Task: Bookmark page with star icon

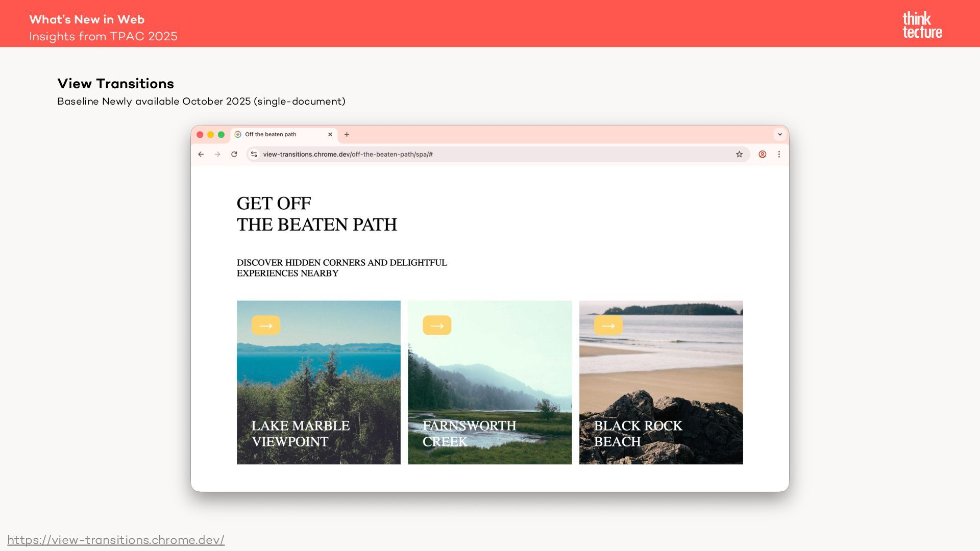Action: [x=739, y=155]
